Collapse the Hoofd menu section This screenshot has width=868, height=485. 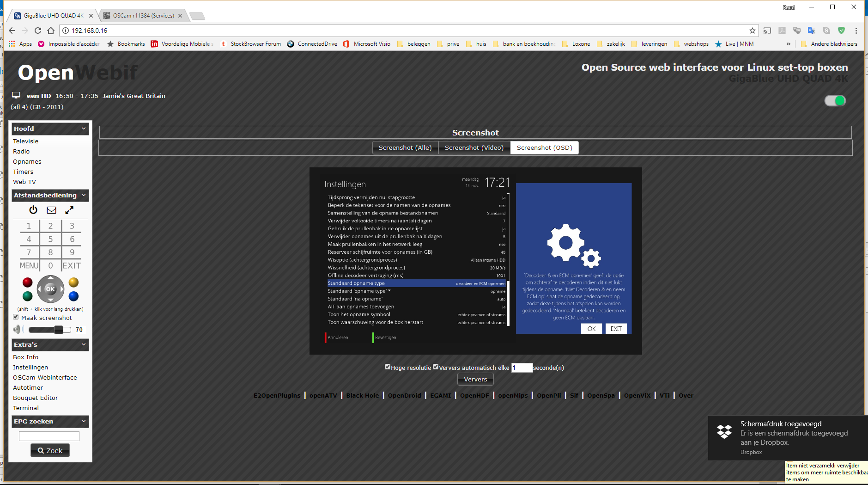tap(84, 129)
